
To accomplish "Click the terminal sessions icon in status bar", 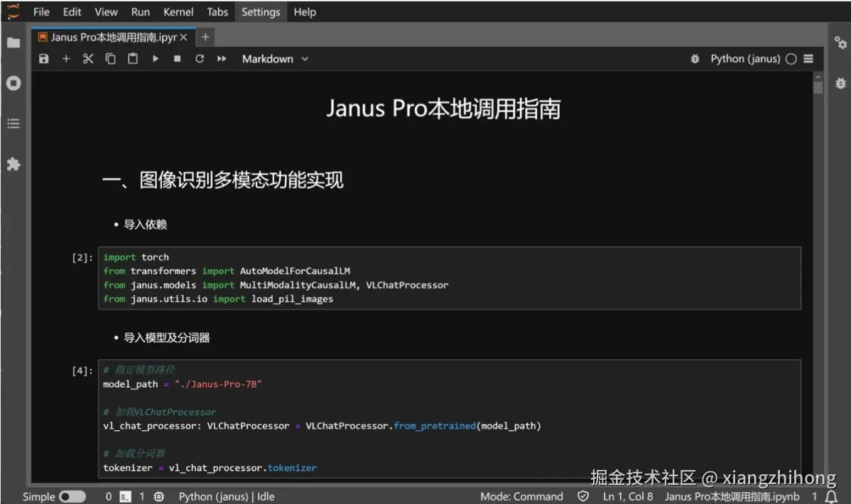I will pos(125,496).
